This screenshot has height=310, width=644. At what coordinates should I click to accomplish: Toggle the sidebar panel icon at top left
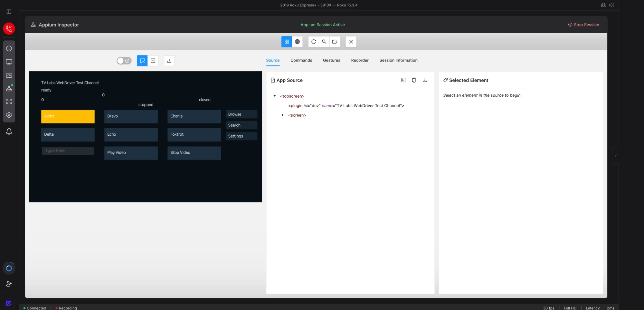(9, 12)
